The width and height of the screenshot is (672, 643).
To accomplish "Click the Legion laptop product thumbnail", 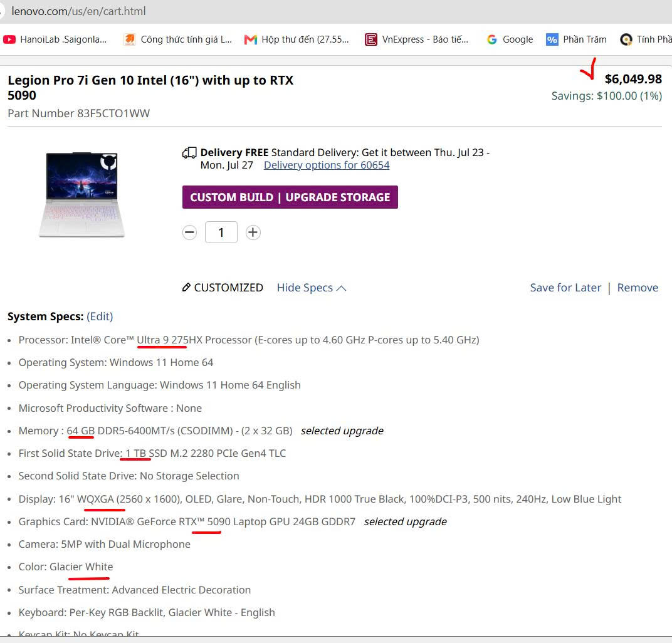I will 81,194.
